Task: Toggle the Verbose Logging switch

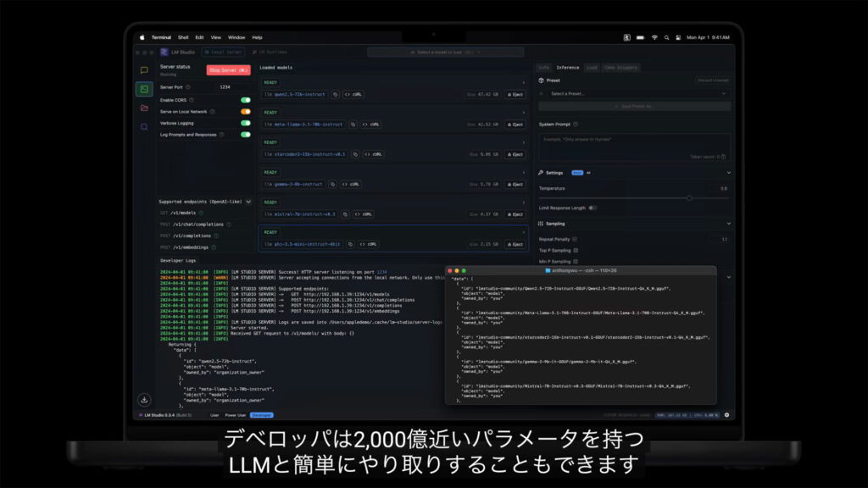Action: [x=245, y=123]
